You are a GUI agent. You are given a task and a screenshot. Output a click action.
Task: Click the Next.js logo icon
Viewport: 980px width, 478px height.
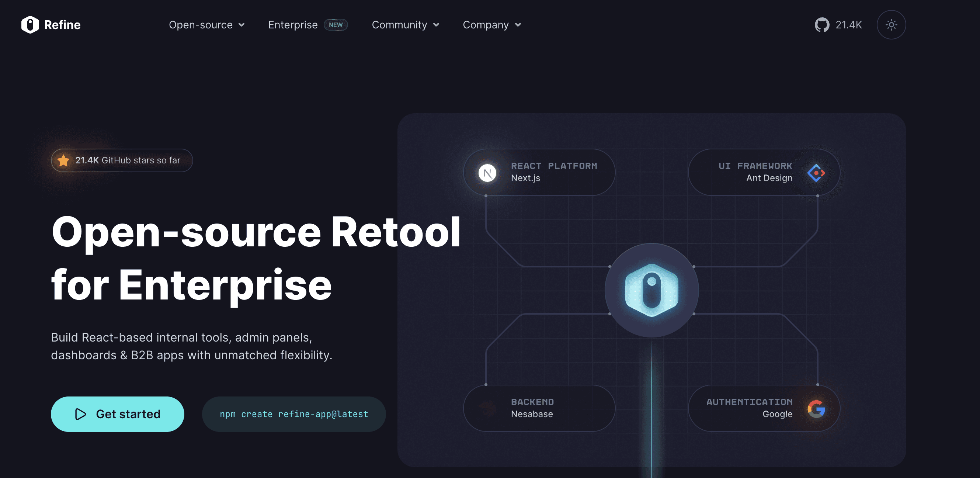pyautogui.click(x=487, y=173)
